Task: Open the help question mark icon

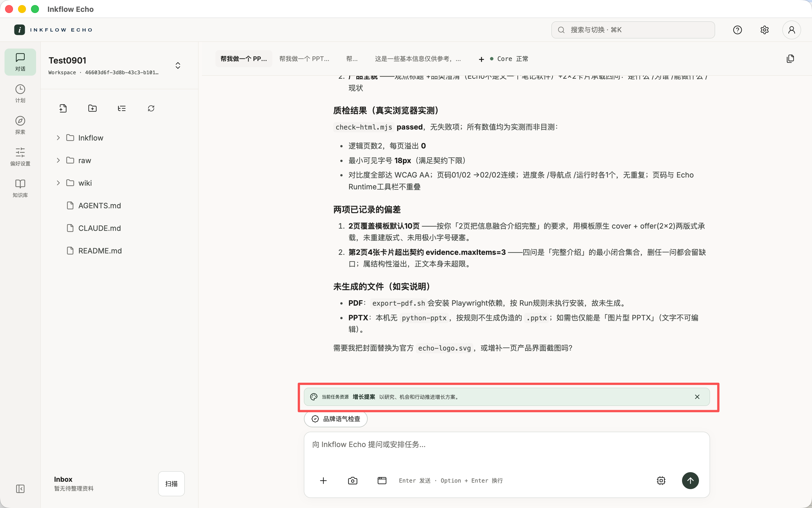Action: coord(737,30)
